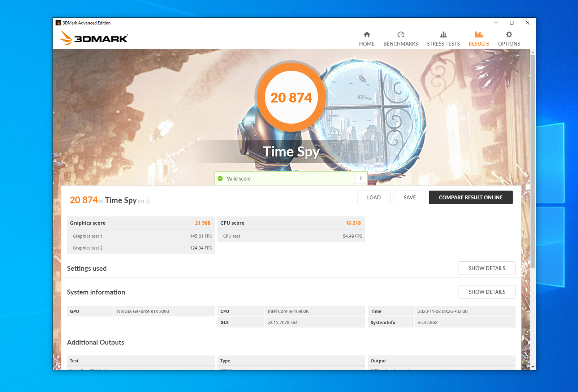
Task: Click the question mark help button
Action: [x=361, y=178]
